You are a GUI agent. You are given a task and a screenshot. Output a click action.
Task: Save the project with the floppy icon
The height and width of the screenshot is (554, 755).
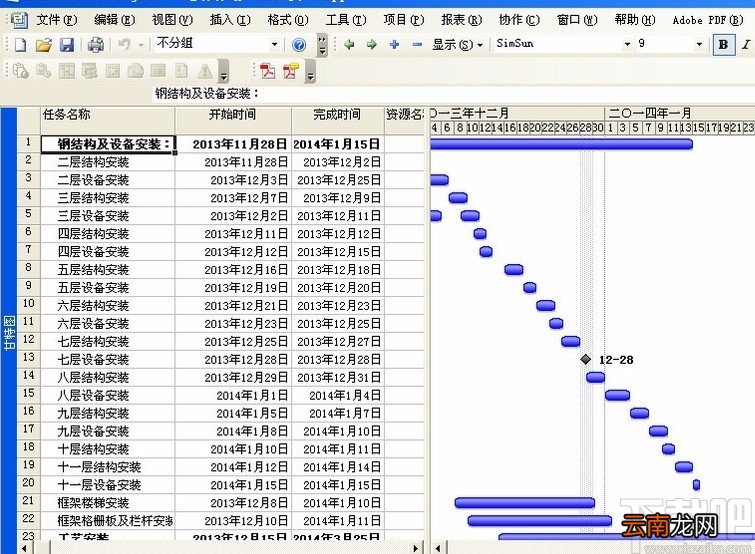(x=66, y=45)
